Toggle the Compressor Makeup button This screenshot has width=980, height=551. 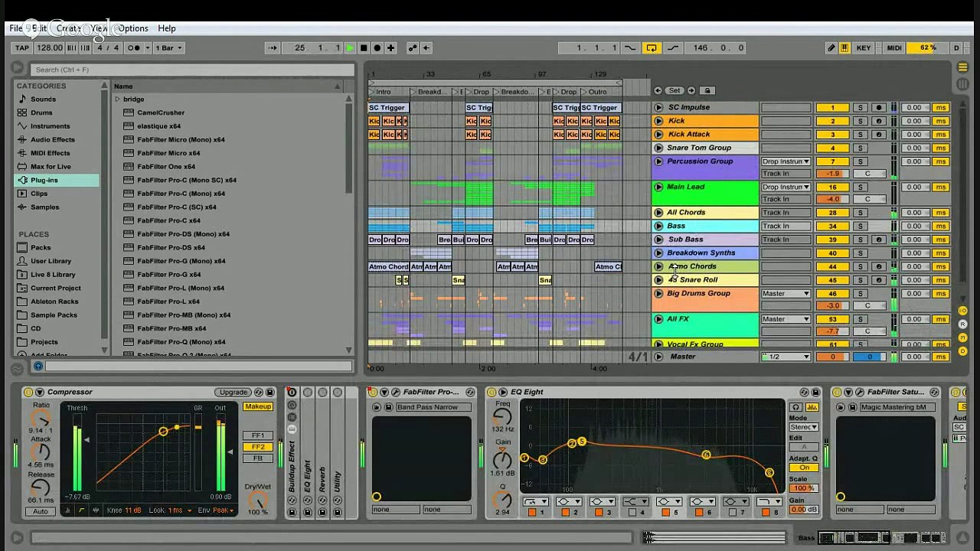pyautogui.click(x=258, y=407)
